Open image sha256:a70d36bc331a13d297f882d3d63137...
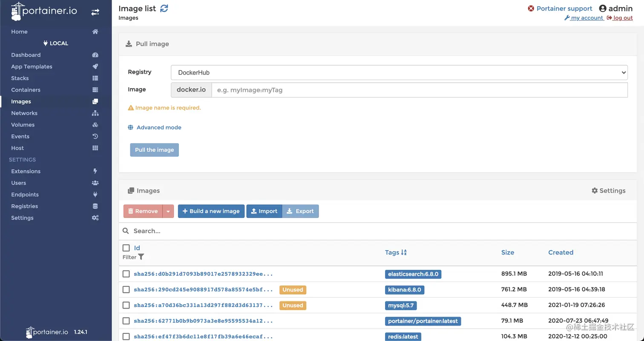This screenshot has height=341, width=644. [x=203, y=305]
